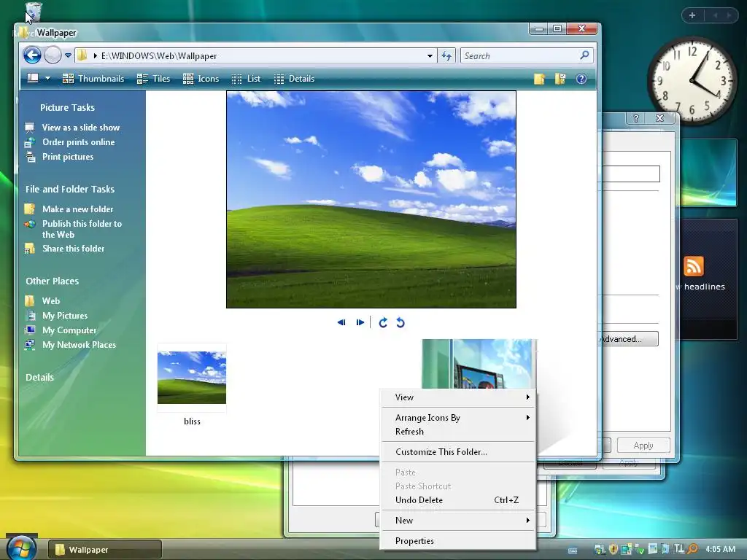747x560 pixels.
Task: Click the refresh button next to address bar
Action: coord(446,55)
